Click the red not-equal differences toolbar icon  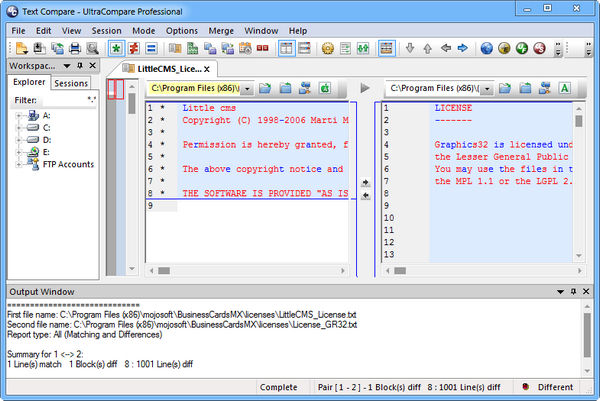click(134, 48)
